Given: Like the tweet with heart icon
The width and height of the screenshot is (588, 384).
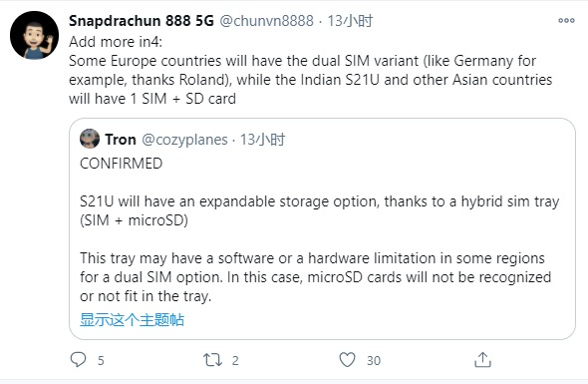Looking at the screenshot, I should [x=347, y=360].
